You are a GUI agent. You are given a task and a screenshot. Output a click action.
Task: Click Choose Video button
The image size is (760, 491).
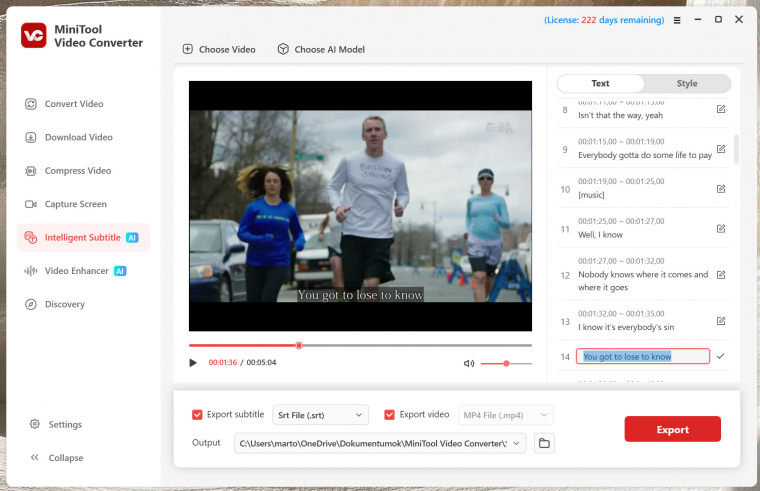[219, 49]
